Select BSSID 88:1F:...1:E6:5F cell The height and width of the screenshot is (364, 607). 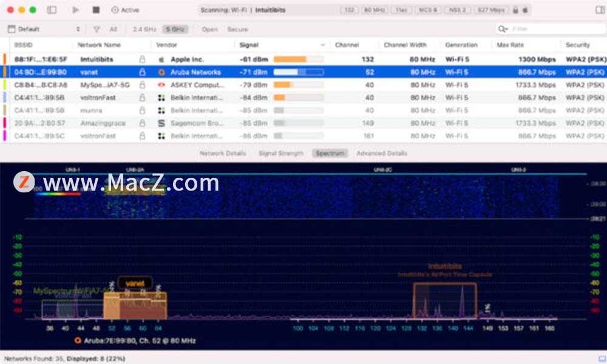pyautogui.click(x=41, y=59)
